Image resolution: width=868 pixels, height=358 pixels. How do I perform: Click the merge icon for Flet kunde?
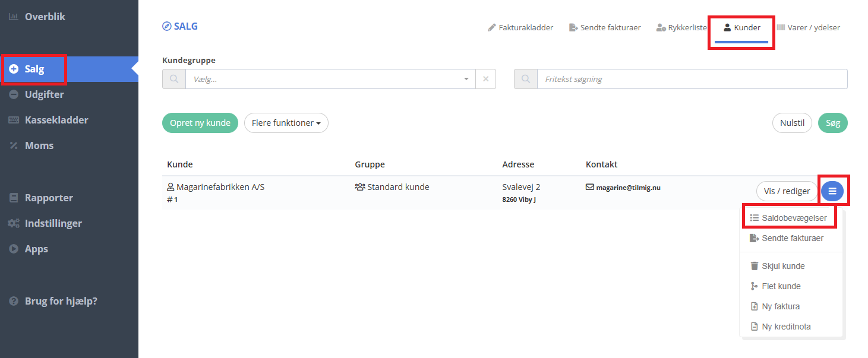click(x=754, y=286)
